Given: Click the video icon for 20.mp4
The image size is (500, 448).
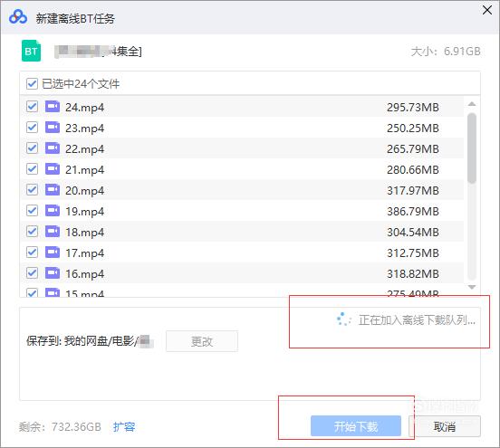Looking at the screenshot, I should tap(53, 190).
